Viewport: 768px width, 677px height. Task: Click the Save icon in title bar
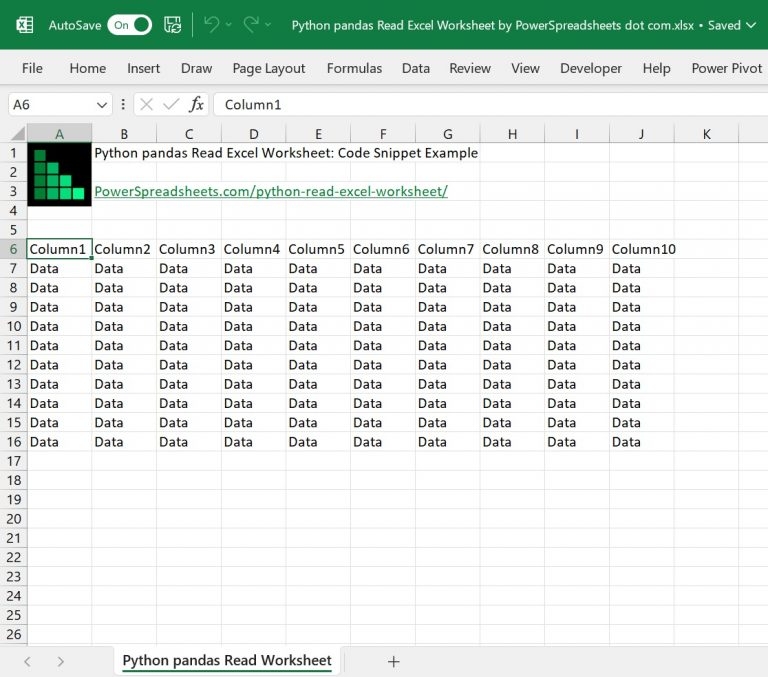tap(172, 25)
